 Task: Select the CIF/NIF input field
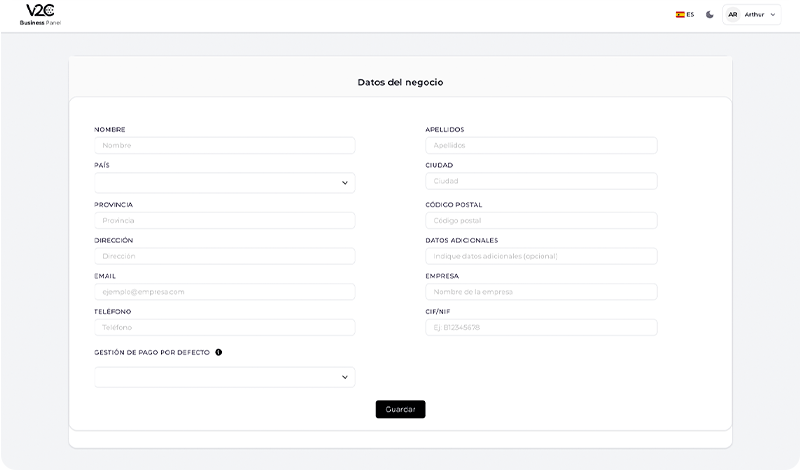click(541, 327)
